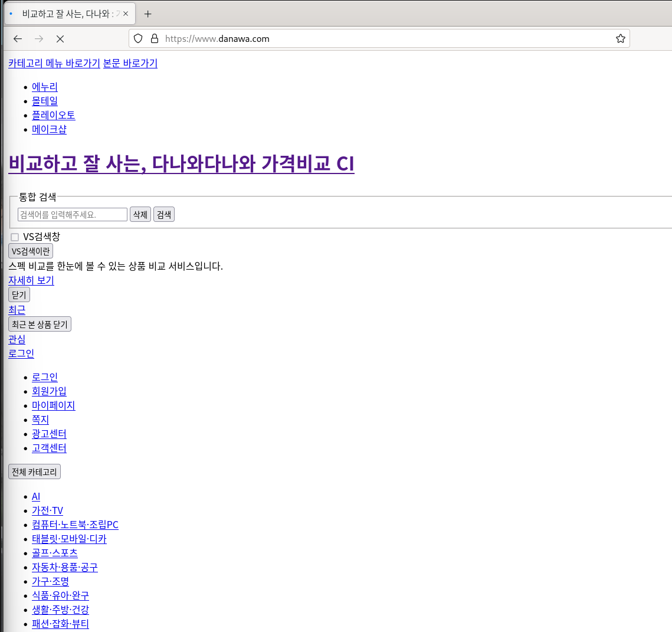The width and height of the screenshot is (672, 632).
Task: Bookmark this page with the star icon
Action: tap(620, 38)
